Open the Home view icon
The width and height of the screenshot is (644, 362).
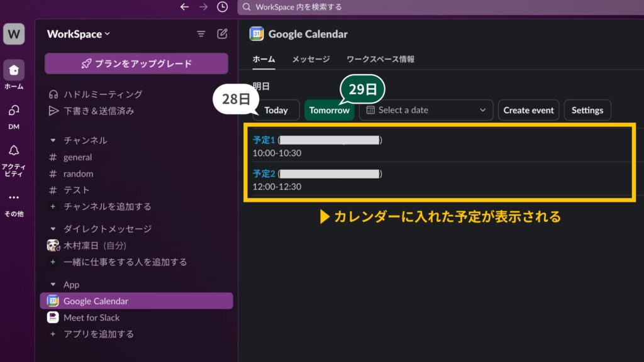[13, 70]
